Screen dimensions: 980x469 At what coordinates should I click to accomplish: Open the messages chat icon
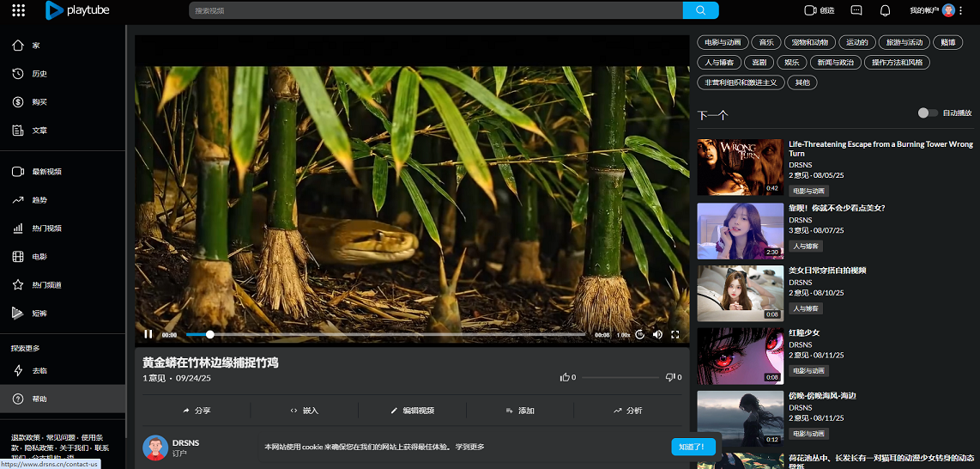[x=856, y=10]
